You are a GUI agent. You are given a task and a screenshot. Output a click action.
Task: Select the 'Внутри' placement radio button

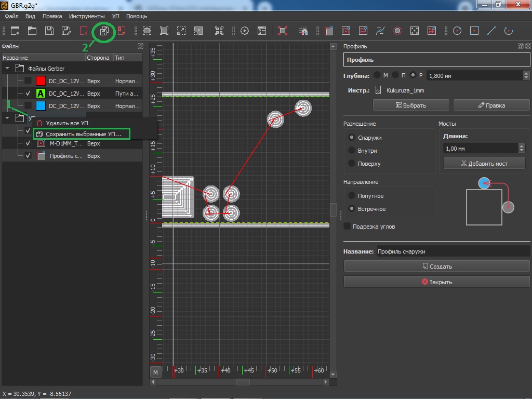[352, 151]
